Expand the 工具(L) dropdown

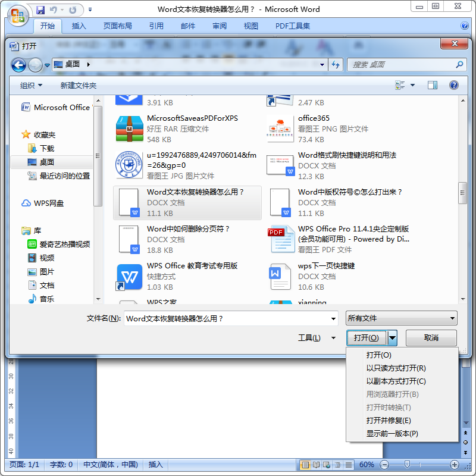coord(333,337)
